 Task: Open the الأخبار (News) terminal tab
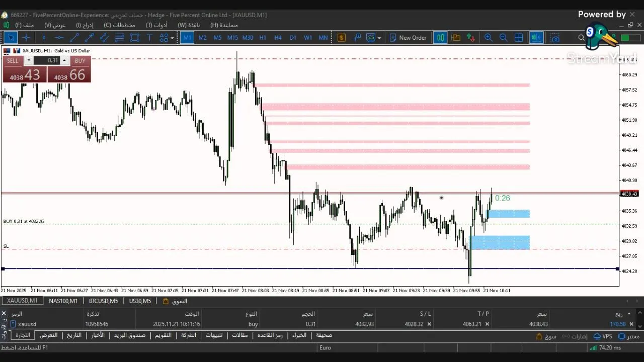pyautogui.click(x=98, y=335)
